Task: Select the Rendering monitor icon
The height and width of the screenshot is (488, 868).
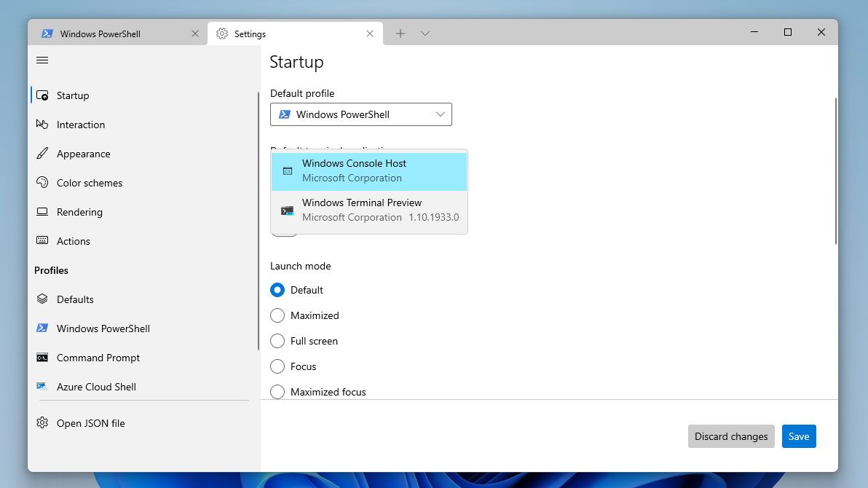Action: point(42,212)
